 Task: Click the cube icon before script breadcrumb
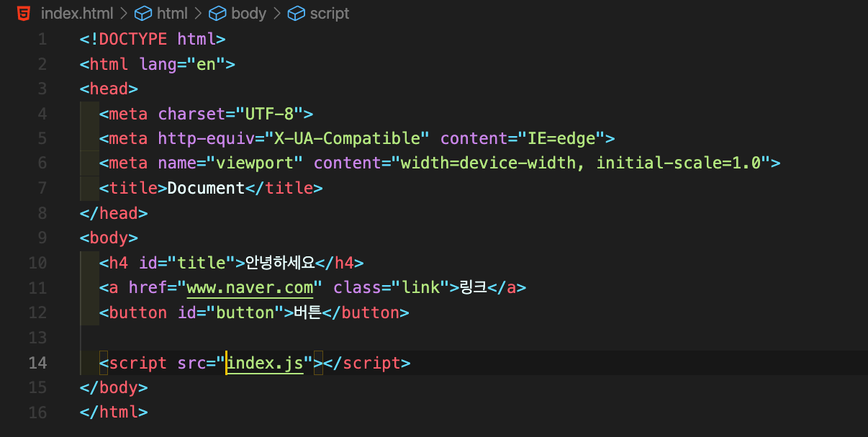coord(297,13)
